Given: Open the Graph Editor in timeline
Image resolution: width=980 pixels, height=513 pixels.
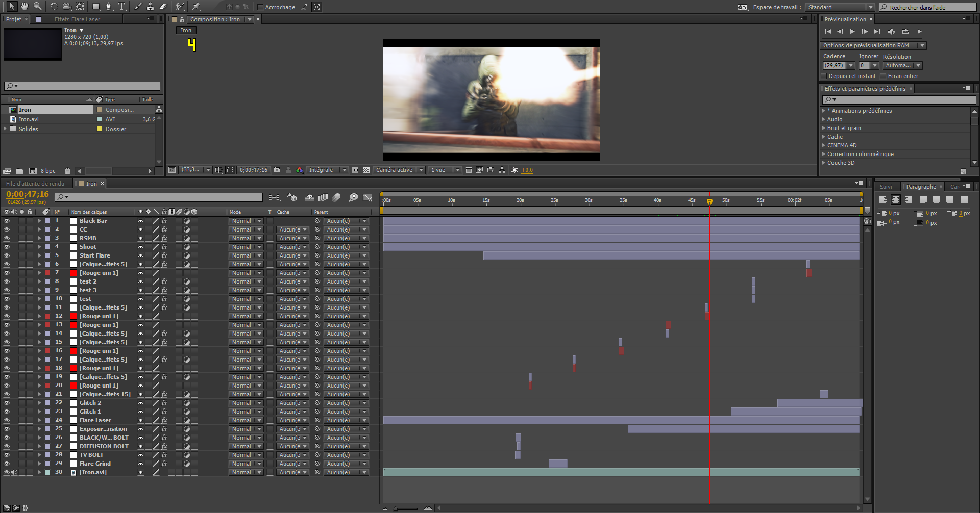Looking at the screenshot, I should coord(367,197).
